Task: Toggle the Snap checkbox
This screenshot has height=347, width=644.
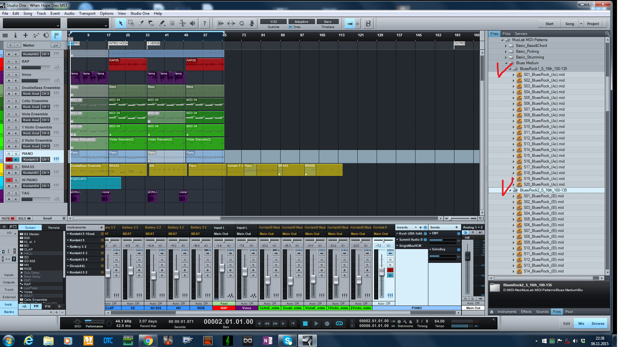Action: point(291,27)
